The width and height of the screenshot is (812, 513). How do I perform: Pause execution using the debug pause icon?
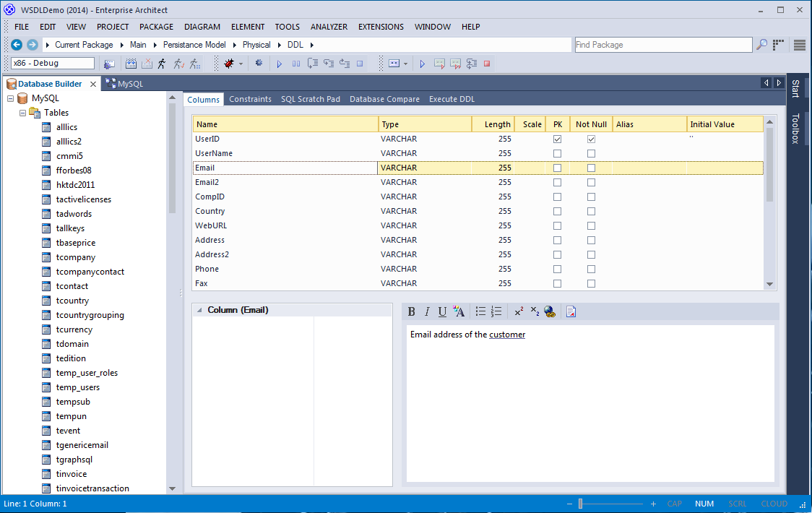pos(296,63)
